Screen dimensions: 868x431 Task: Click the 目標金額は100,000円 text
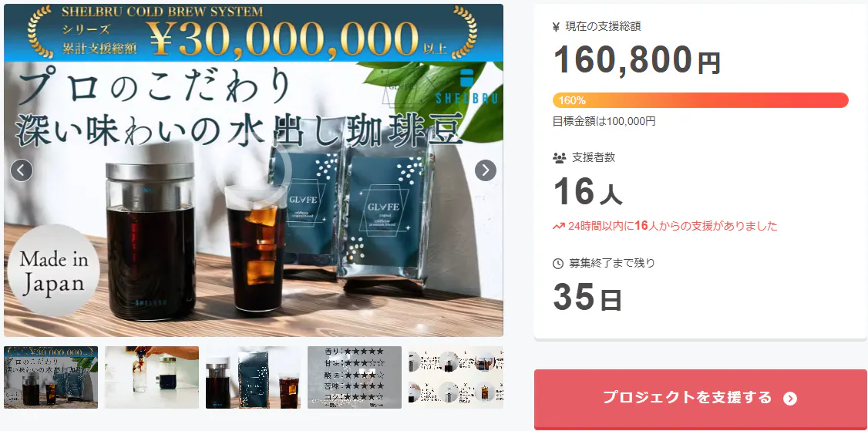tap(604, 121)
